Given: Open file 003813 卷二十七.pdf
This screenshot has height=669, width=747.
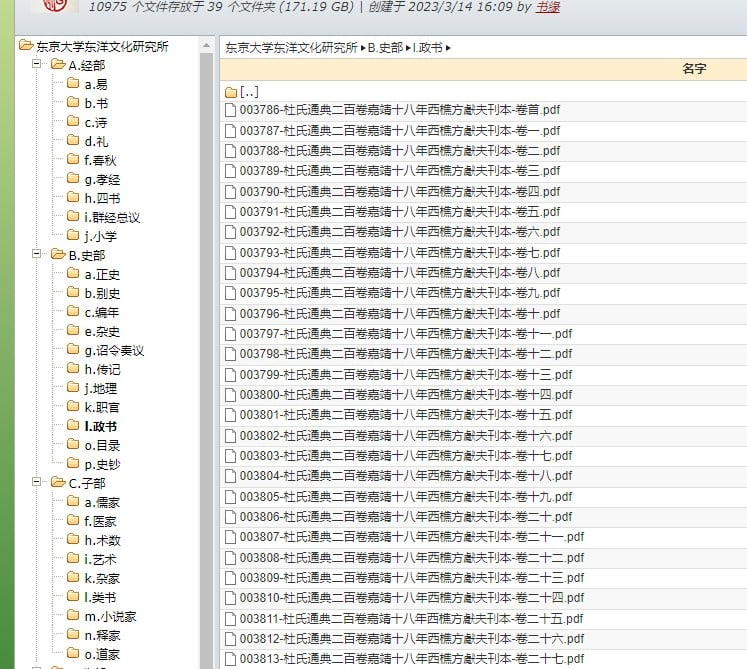Looking at the screenshot, I should (412, 659).
